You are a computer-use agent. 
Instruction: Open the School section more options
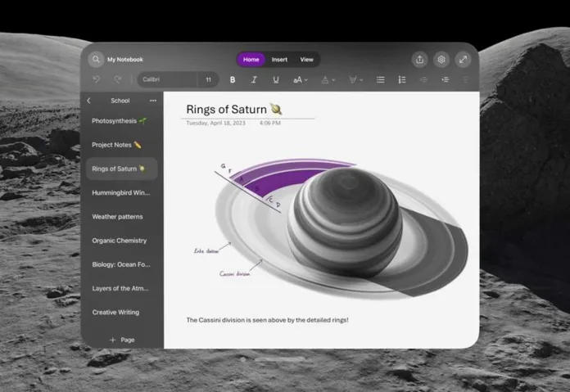click(153, 101)
